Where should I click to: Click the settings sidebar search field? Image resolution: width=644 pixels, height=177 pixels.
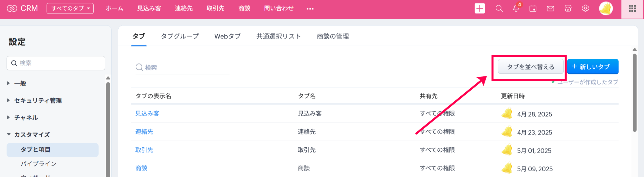(60, 63)
